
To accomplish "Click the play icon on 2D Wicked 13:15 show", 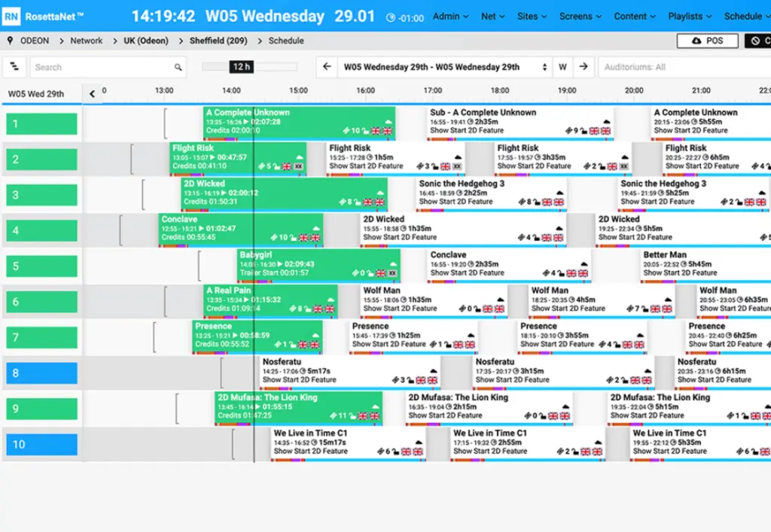I will coord(224,193).
